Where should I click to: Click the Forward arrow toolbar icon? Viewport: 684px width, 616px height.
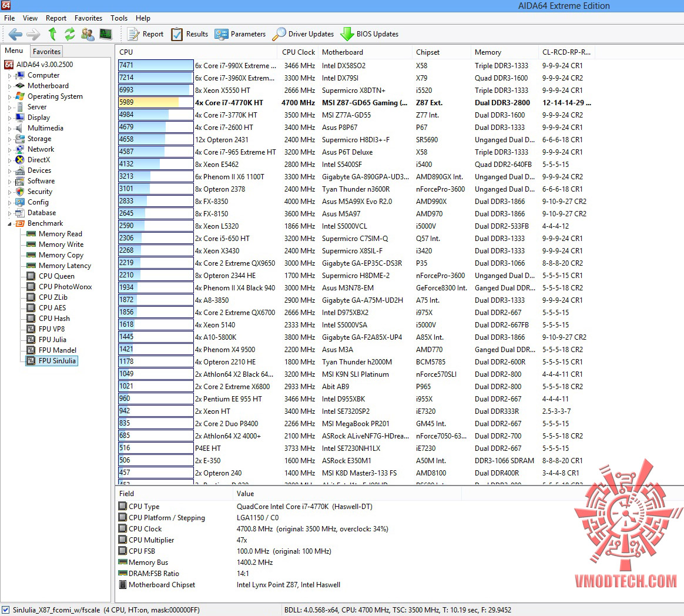click(33, 34)
